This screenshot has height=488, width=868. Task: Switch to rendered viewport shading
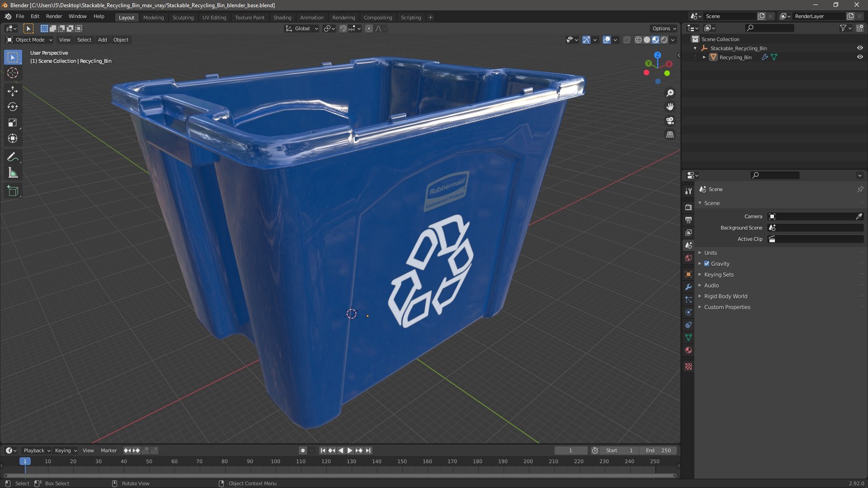[x=664, y=40]
